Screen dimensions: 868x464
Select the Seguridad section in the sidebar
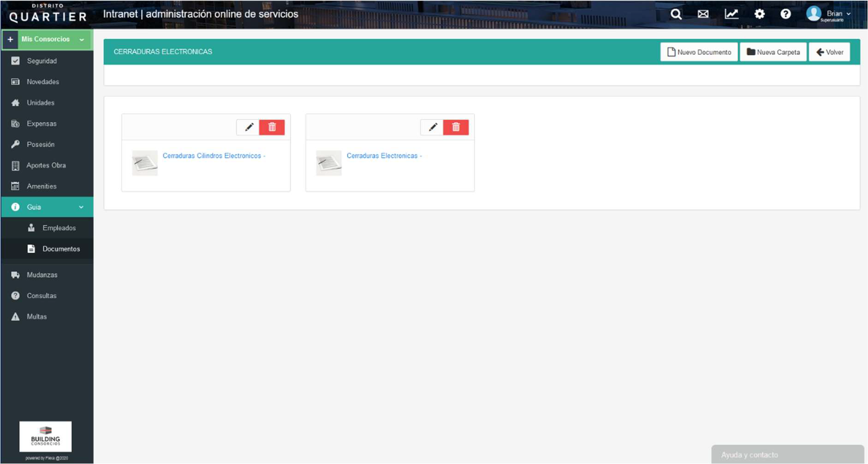point(42,60)
